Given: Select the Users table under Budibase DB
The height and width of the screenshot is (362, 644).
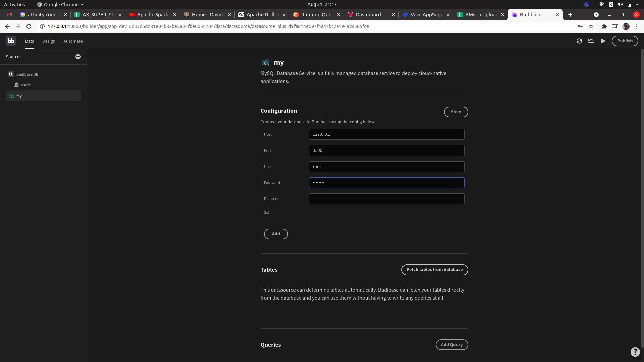Looking at the screenshot, I should pyautogui.click(x=25, y=85).
